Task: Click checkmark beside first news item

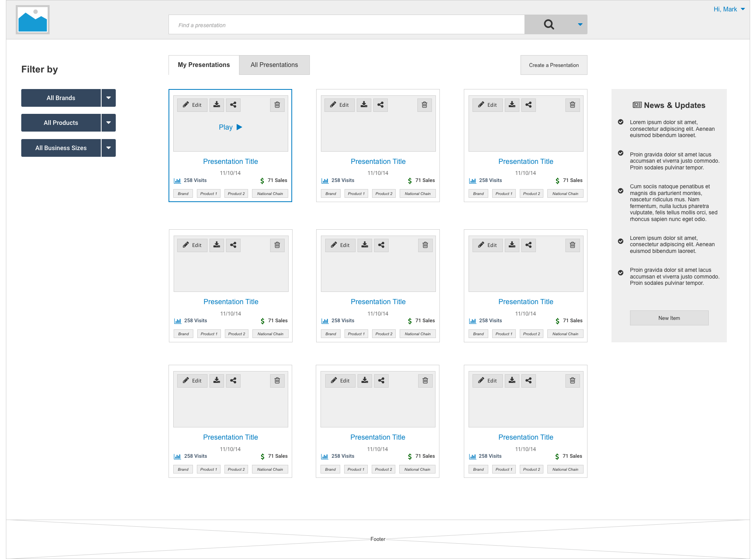Action: point(621,122)
